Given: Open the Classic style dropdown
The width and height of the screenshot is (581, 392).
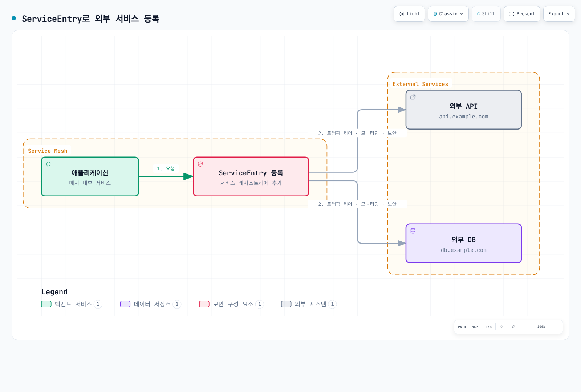Looking at the screenshot, I should point(448,14).
